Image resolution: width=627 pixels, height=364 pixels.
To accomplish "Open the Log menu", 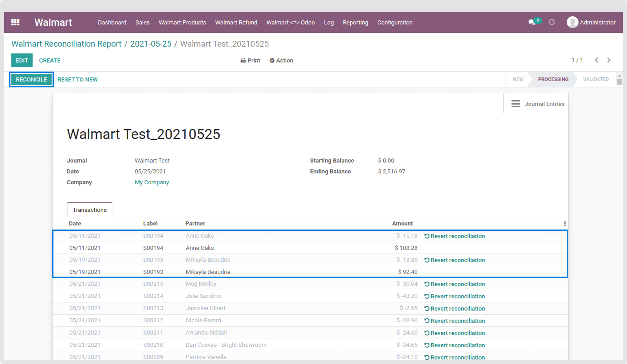I will click(x=329, y=22).
